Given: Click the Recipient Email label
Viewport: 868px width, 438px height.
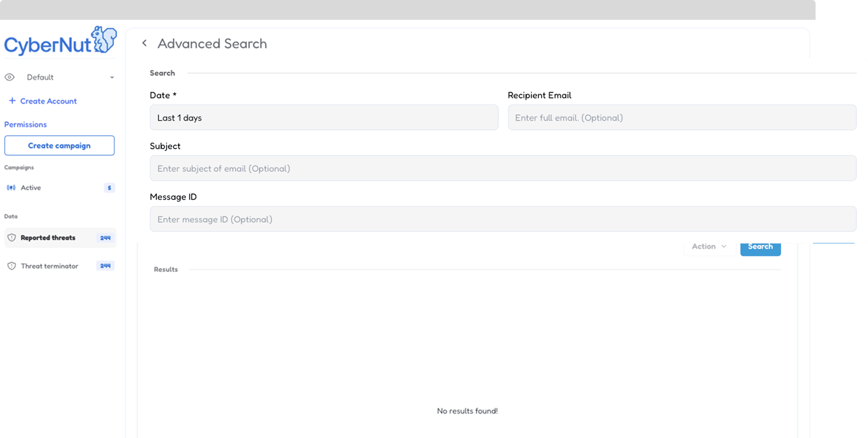Looking at the screenshot, I should (x=539, y=96).
